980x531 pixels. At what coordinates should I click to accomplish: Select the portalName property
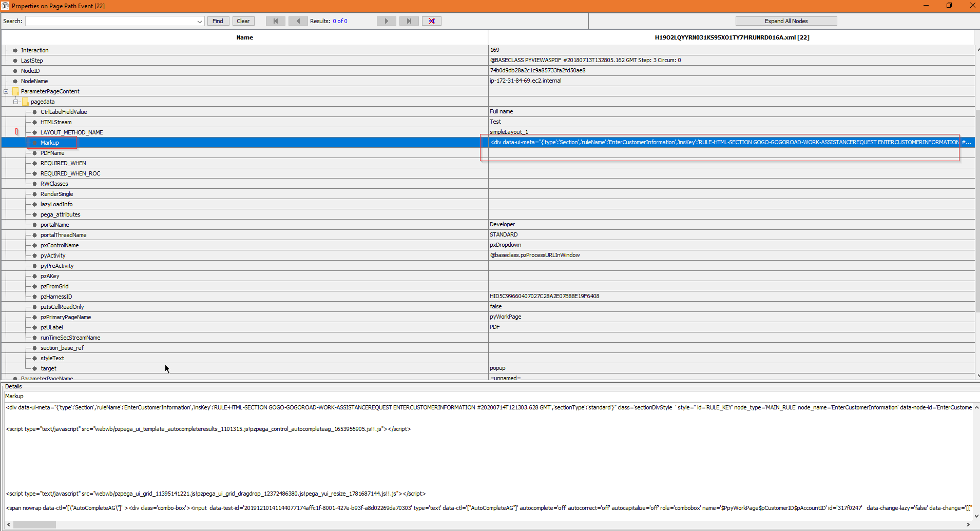click(x=54, y=225)
